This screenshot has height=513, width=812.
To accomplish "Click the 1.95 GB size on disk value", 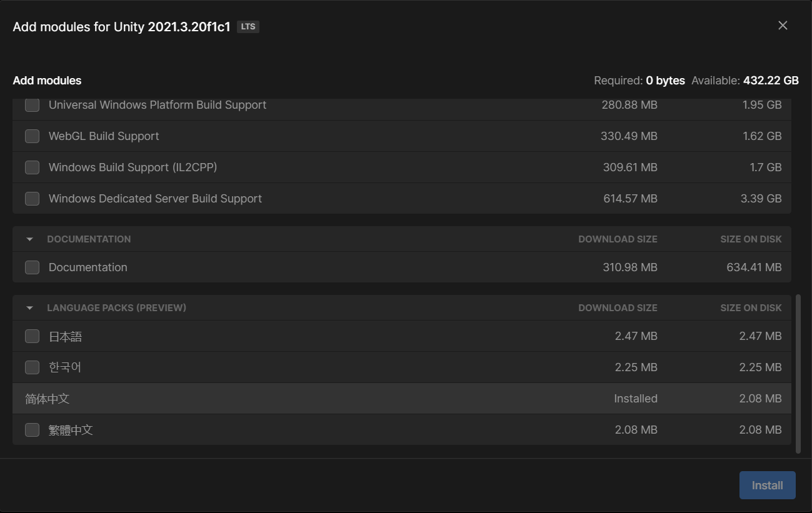I will (x=762, y=105).
